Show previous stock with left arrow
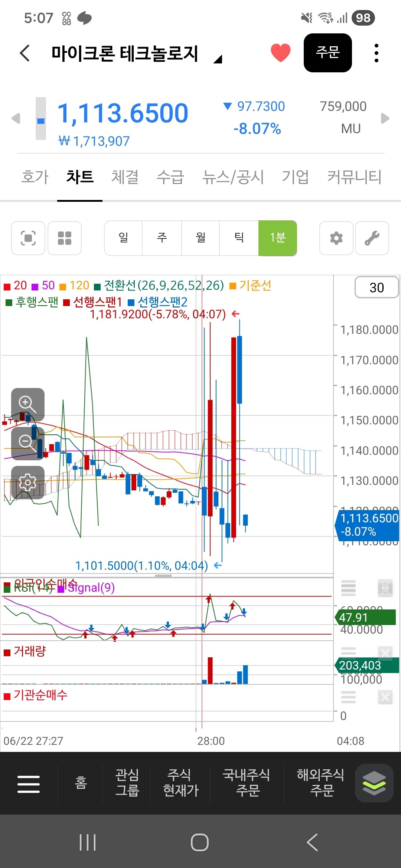Image resolution: width=401 pixels, height=868 pixels. click(16, 118)
